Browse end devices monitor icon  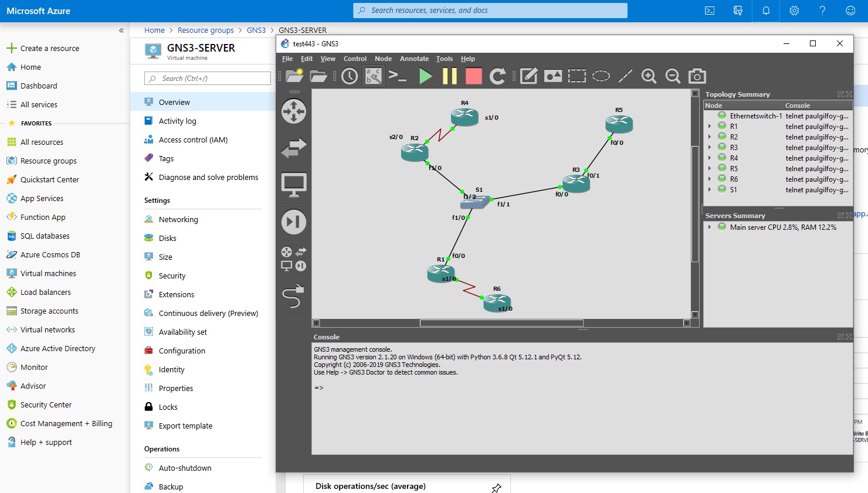coord(294,185)
